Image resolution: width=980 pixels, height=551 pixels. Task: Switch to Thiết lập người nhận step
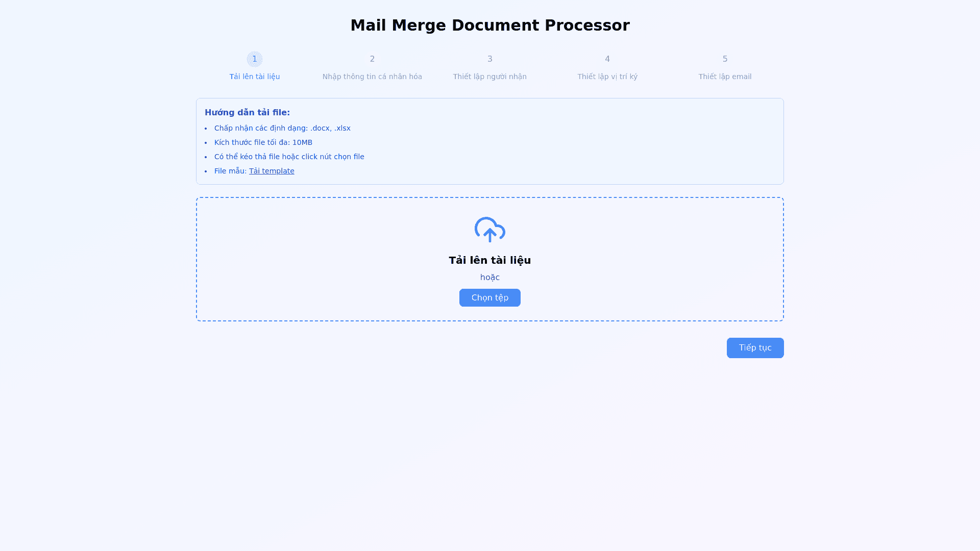489,77
